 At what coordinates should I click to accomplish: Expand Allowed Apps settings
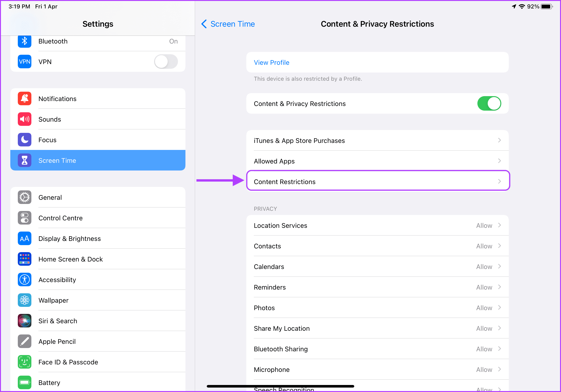(x=377, y=161)
